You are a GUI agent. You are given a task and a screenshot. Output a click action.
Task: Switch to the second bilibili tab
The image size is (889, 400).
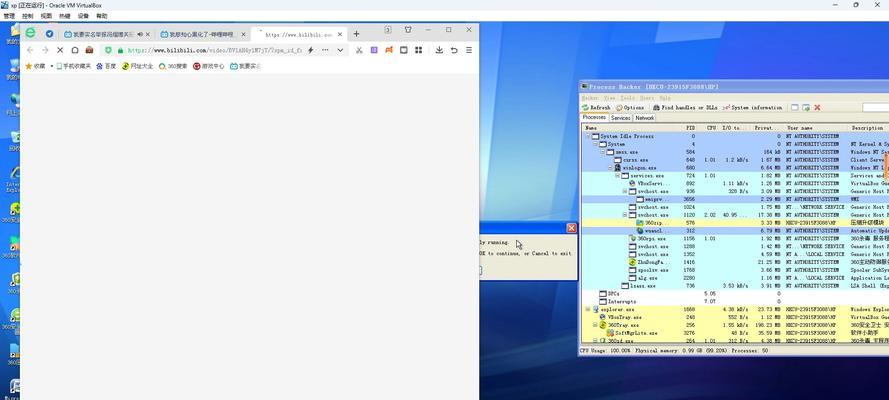click(x=203, y=34)
